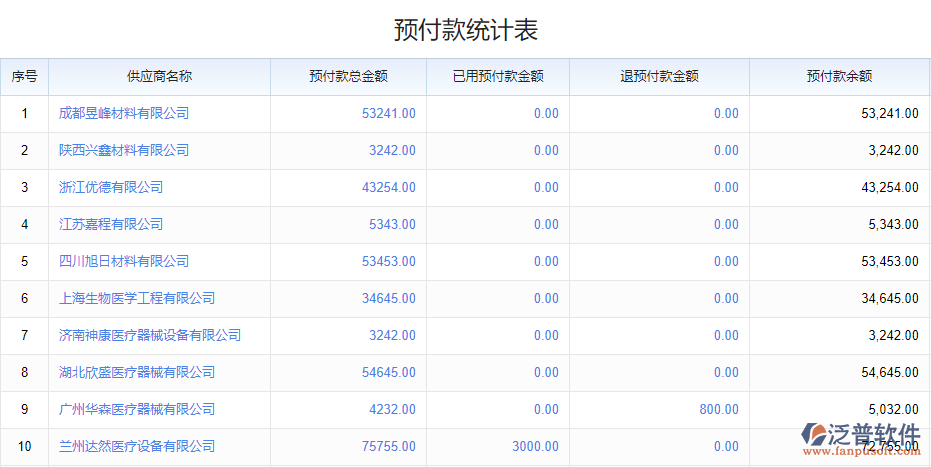Open 四川旭日材料有限公司 supplier details
The width and height of the screenshot is (931, 467).
[124, 261]
